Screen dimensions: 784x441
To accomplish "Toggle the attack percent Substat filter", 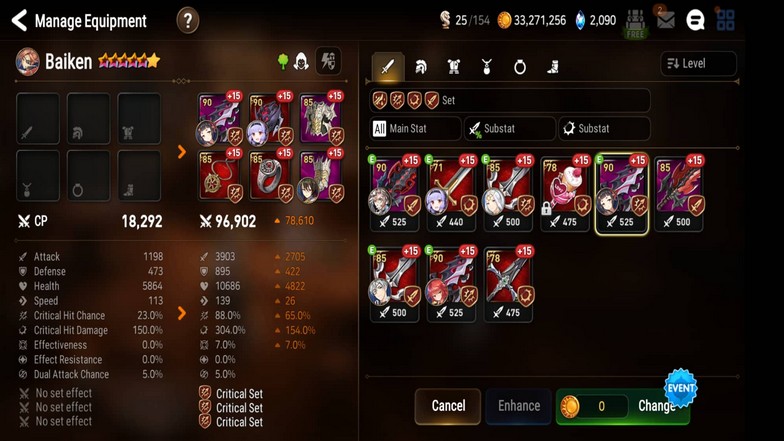I will (510, 128).
